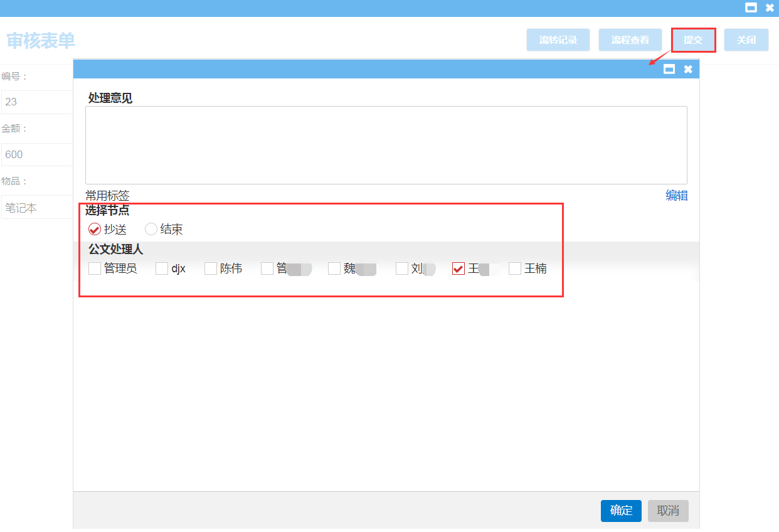
Task: Click the 取消 button
Action: [x=668, y=511]
